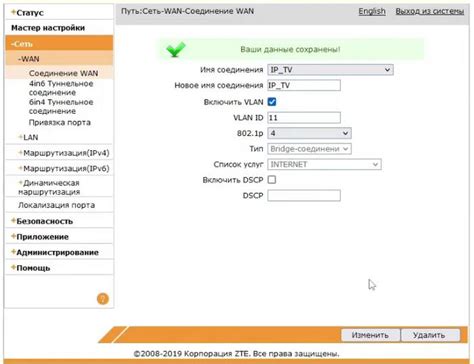Switch interface language to English

[372, 11]
